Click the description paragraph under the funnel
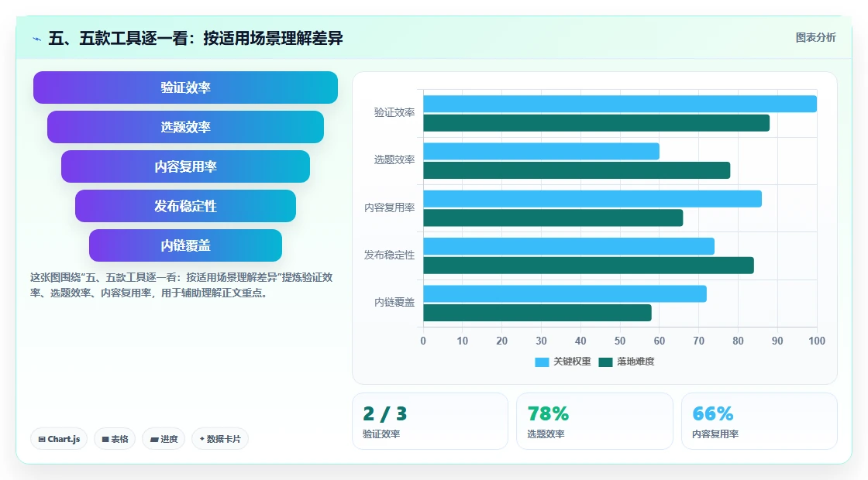This screenshot has width=868, height=480. coord(181,286)
